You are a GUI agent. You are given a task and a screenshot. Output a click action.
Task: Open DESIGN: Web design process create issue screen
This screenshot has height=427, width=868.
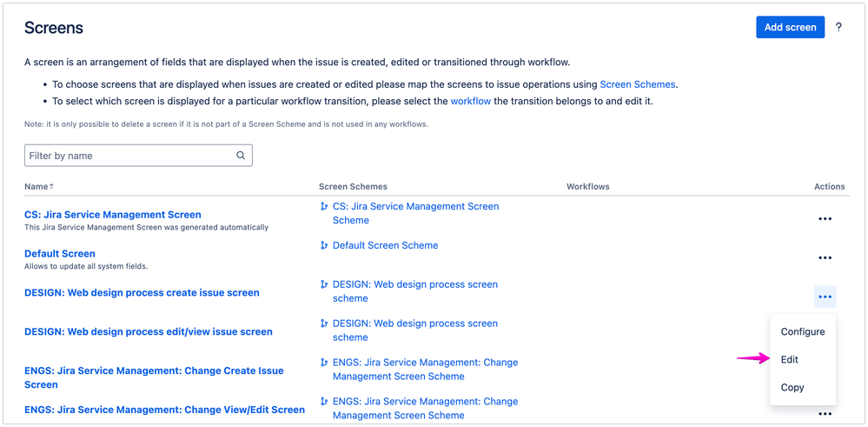[142, 292]
